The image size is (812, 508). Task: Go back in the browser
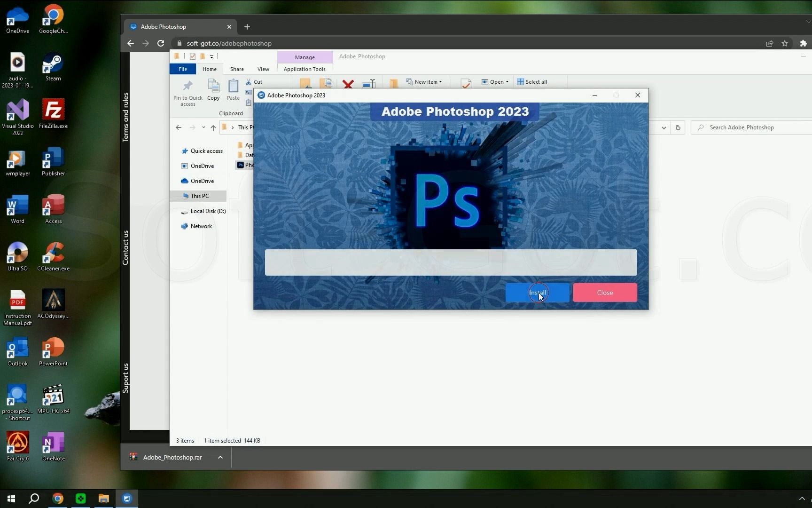[x=131, y=43]
